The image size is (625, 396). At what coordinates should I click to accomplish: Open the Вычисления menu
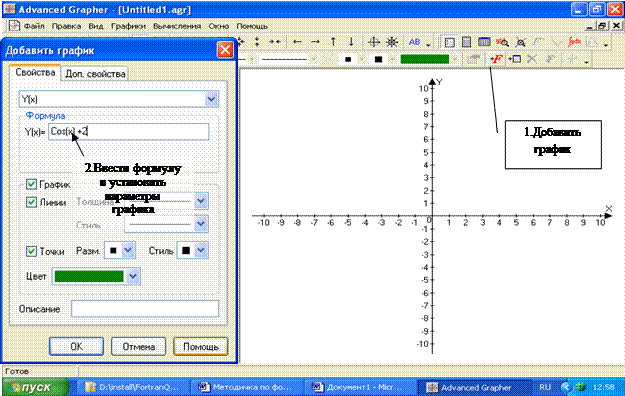(x=177, y=26)
